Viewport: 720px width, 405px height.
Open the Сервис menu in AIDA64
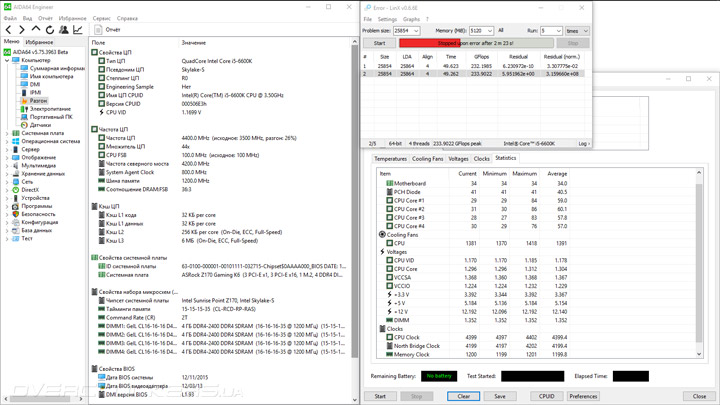tap(101, 18)
